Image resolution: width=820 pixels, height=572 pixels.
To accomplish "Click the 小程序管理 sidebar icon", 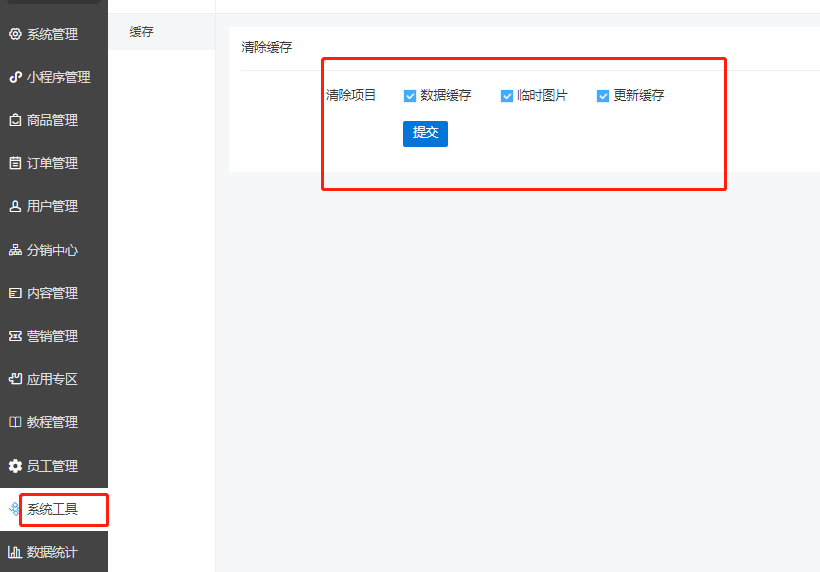I will [x=15, y=77].
